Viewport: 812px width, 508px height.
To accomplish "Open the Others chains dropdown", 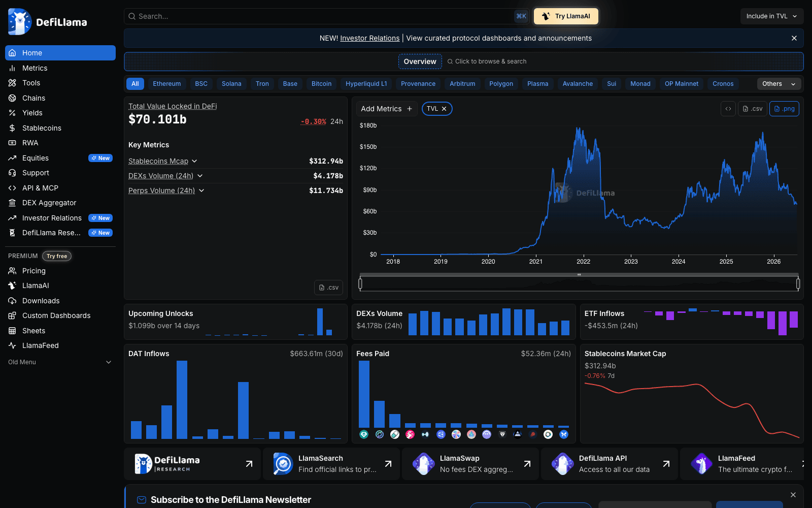I will pyautogui.click(x=779, y=84).
